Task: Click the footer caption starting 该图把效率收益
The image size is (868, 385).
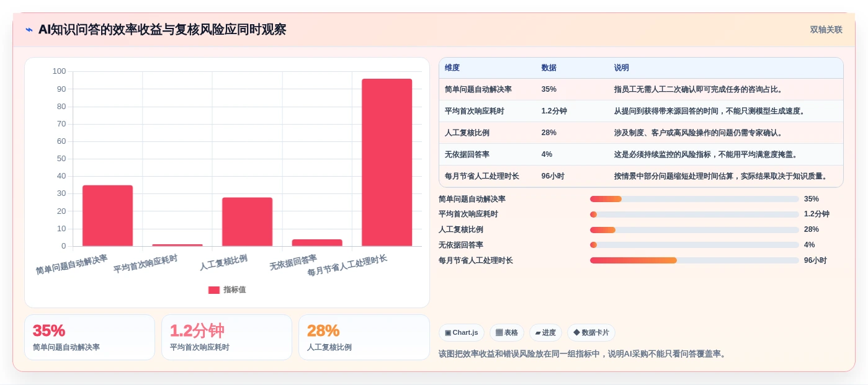Action: click(582, 354)
